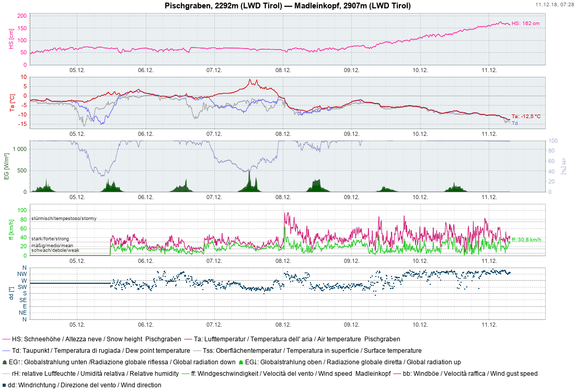575x392 pixels.
Task: Select the Td Taupunkt legend entry
Action: [96, 351]
